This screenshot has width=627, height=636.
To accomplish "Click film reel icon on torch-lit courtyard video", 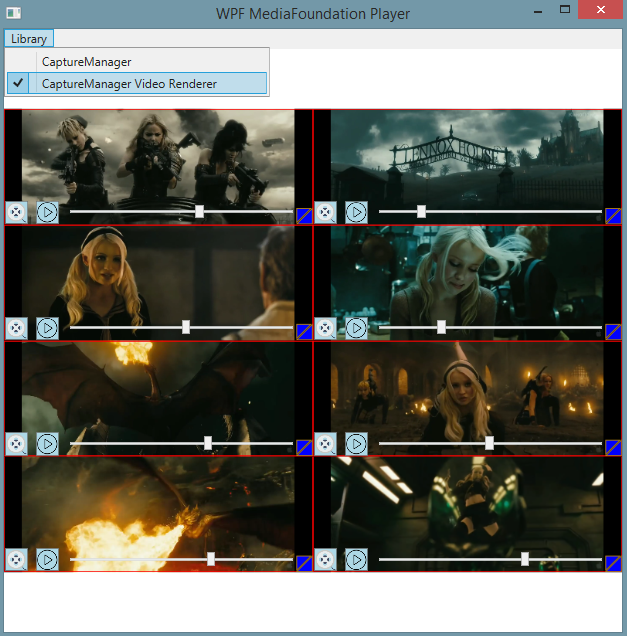I will pos(326,444).
